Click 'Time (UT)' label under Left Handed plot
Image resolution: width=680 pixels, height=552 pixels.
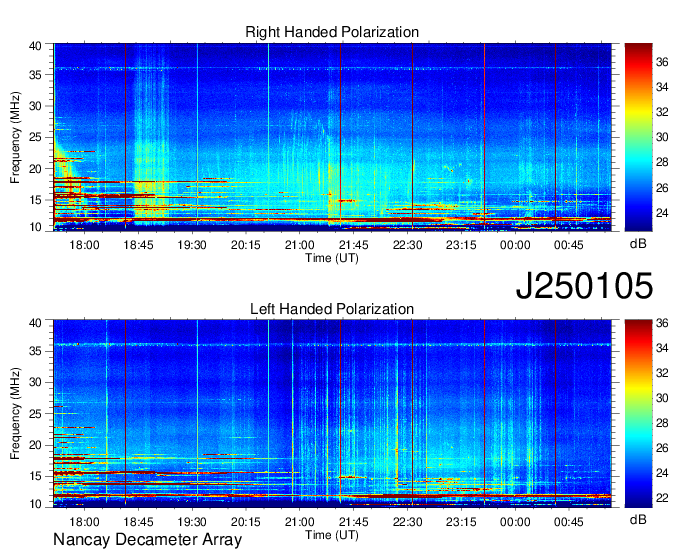point(332,535)
